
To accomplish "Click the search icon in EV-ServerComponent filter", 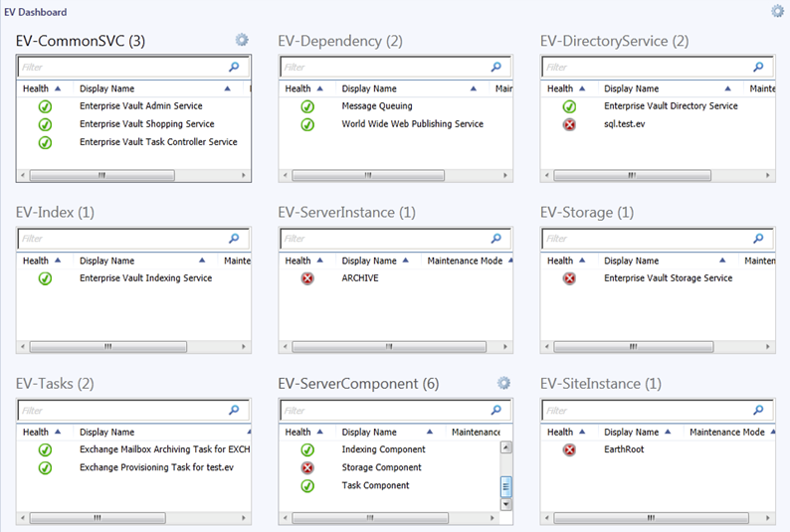I will pyautogui.click(x=496, y=411).
